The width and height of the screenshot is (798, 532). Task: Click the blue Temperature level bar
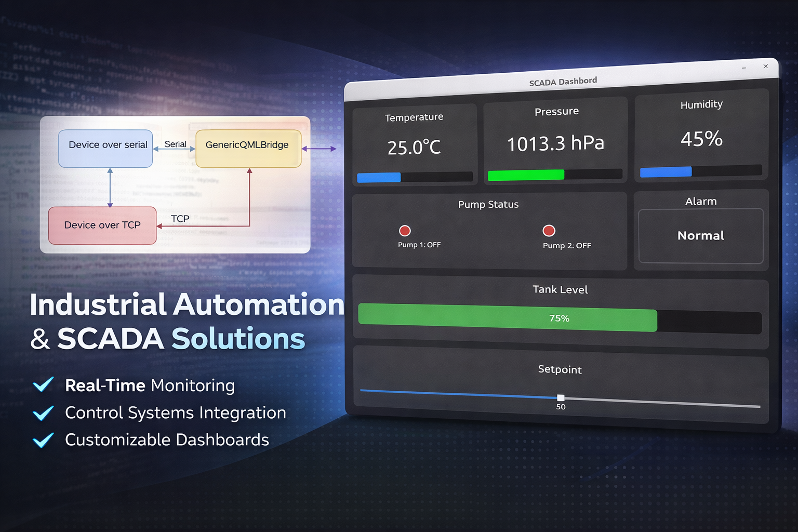(379, 177)
